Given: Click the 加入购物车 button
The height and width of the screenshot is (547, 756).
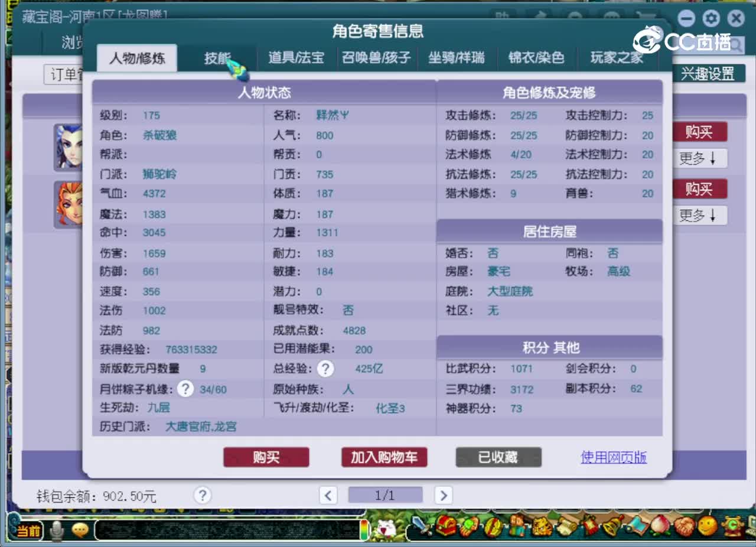Looking at the screenshot, I should pyautogui.click(x=384, y=457).
